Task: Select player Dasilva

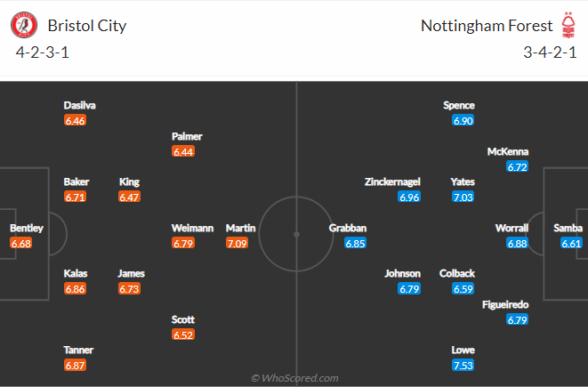Action: click(x=79, y=105)
